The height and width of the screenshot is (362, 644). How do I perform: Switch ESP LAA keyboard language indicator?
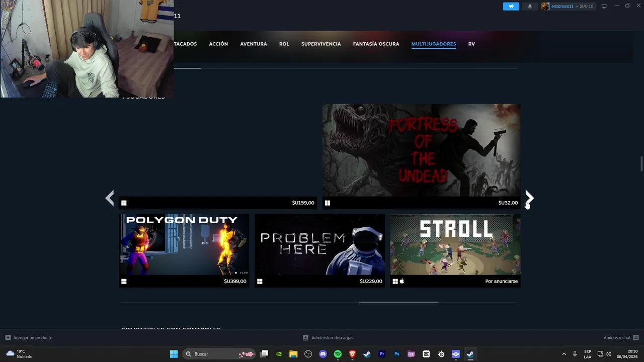[588, 354]
